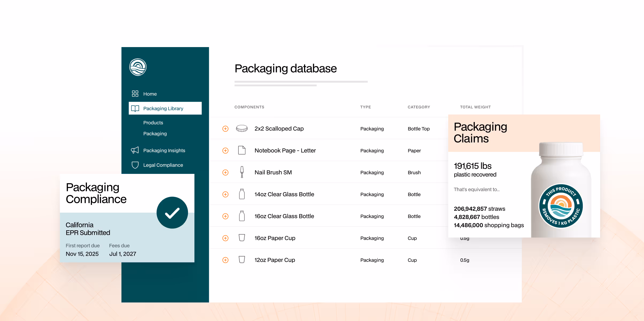Click the Notebook Page document icon

click(242, 150)
